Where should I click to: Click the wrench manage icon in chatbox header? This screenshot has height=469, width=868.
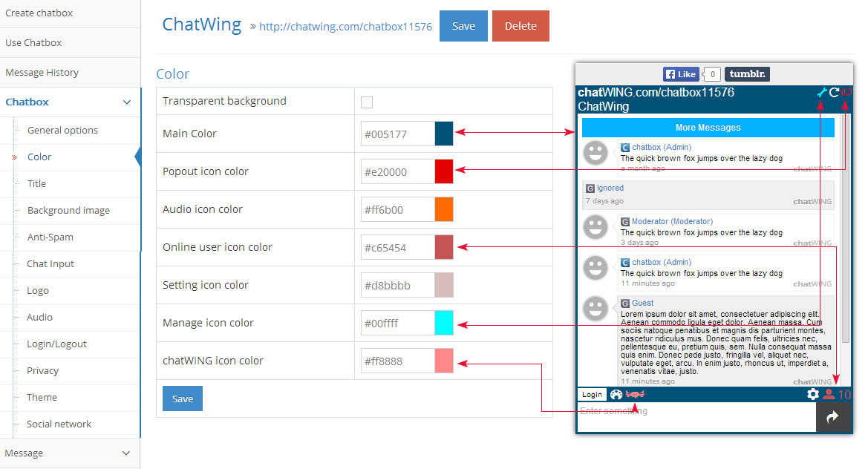coord(822,92)
